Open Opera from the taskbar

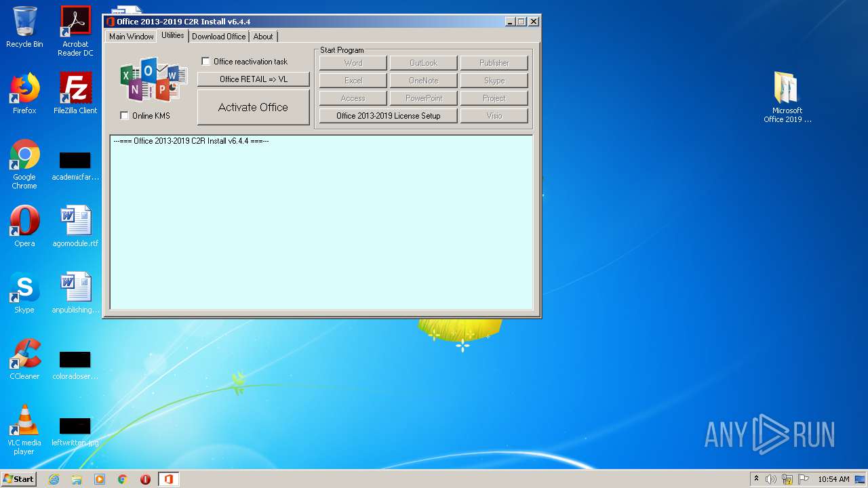(x=145, y=479)
